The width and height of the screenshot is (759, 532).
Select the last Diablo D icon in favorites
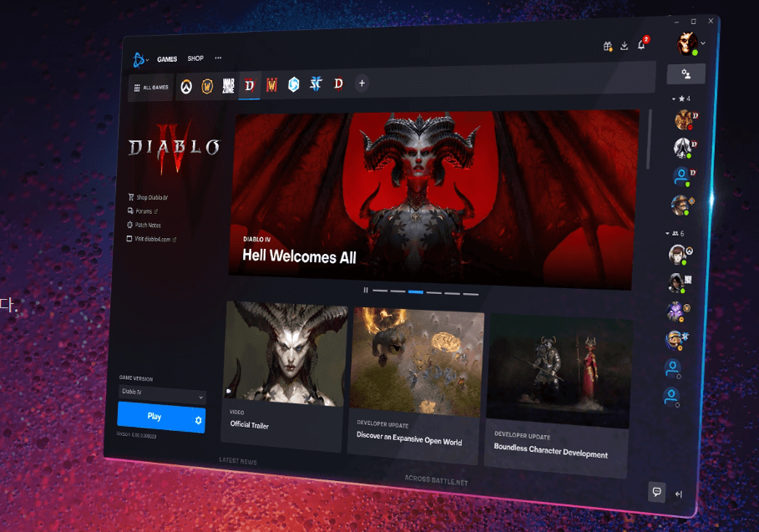coord(338,84)
